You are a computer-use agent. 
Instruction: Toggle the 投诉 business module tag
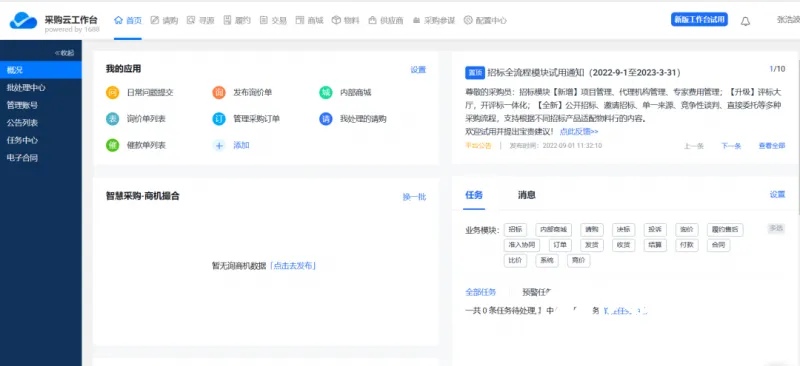point(655,230)
